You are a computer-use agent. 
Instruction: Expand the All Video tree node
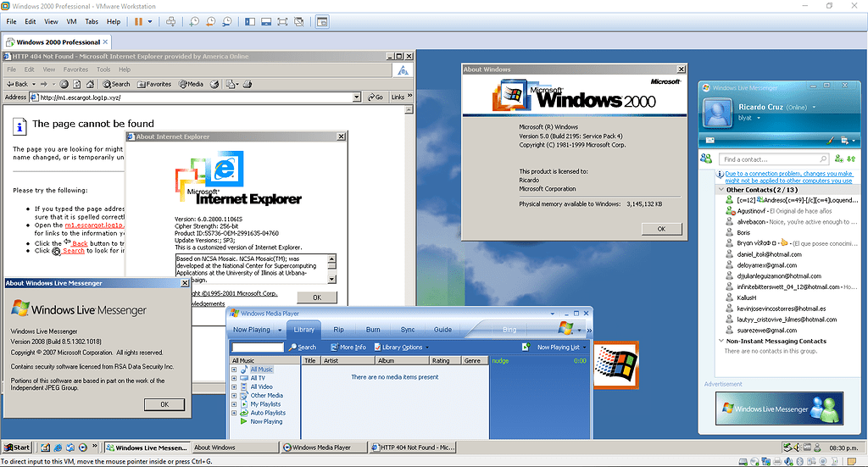(234, 387)
